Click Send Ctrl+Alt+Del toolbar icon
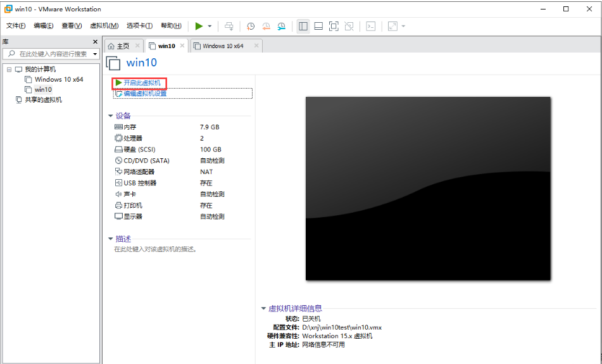Image resolution: width=602 pixels, height=364 pixels. pyautogui.click(x=229, y=26)
